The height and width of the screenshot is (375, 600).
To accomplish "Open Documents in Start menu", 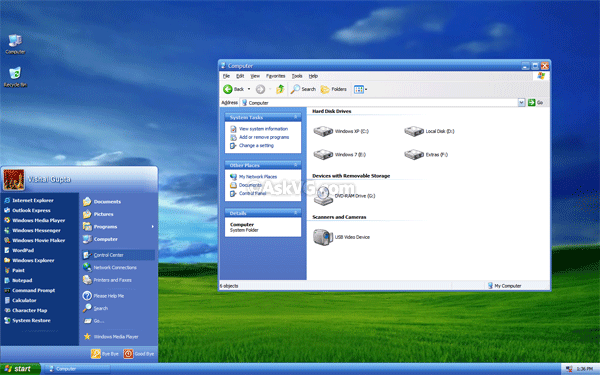I will click(x=102, y=202).
